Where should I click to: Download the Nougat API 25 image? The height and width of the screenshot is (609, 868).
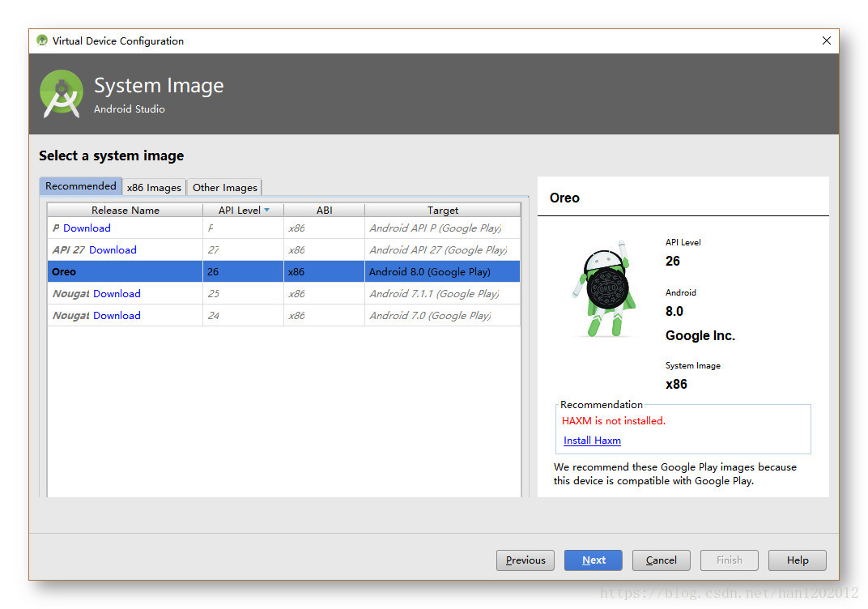[x=117, y=293]
